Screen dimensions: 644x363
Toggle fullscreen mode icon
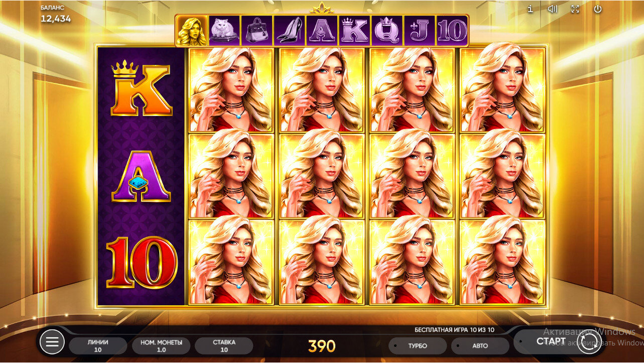point(575,9)
